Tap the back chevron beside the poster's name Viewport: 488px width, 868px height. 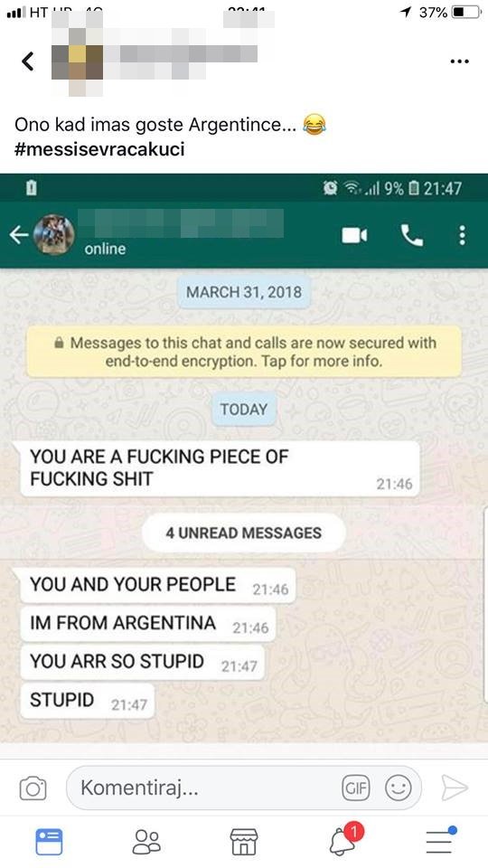click(28, 61)
